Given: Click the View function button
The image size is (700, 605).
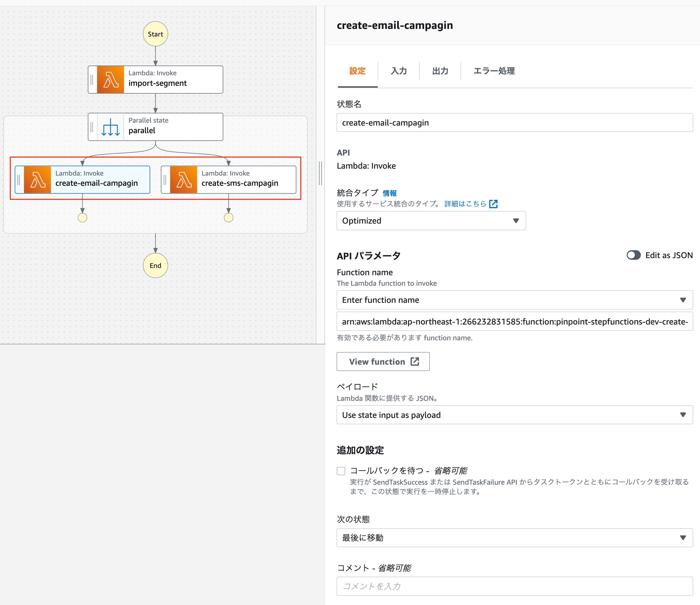Looking at the screenshot, I should (x=383, y=361).
